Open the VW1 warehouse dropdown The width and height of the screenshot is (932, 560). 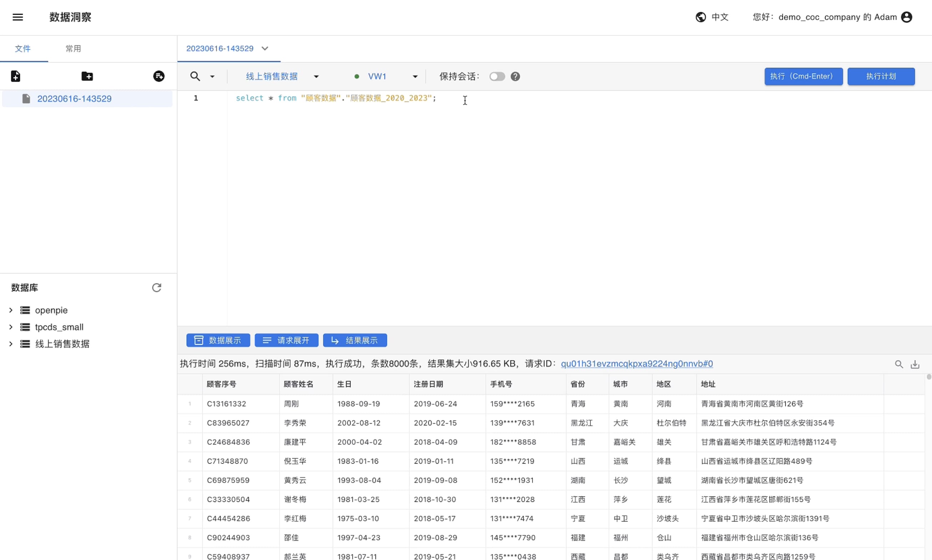click(x=415, y=77)
